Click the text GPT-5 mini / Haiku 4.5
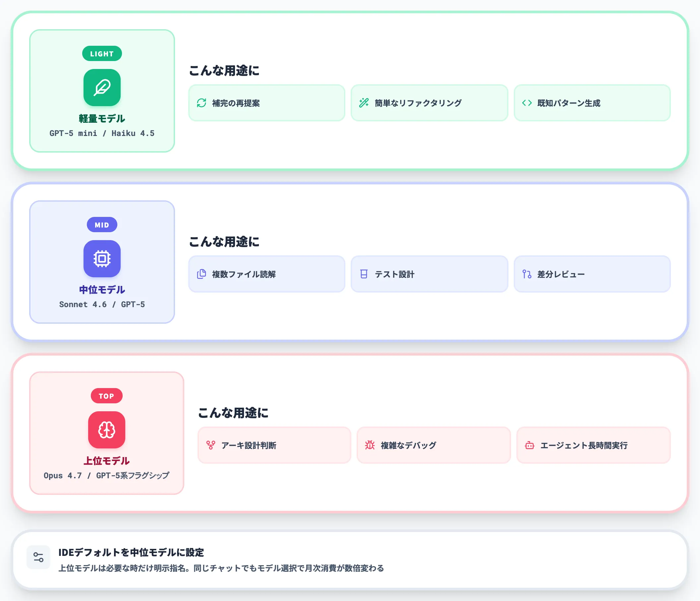Image resolution: width=700 pixels, height=601 pixels. pyautogui.click(x=102, y=133)
